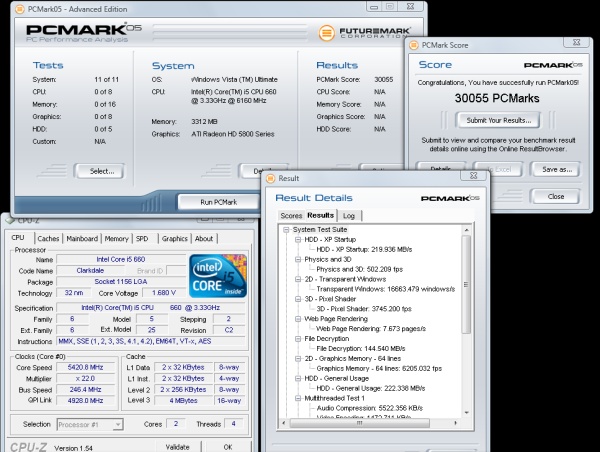Click the Close button in PCMark Score window
Screen dimensions: 600x452
(555, 196)
